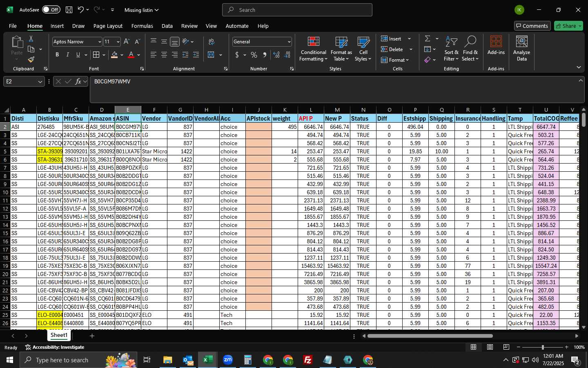Open the Sort & Filter dropdown

point(451,48)
